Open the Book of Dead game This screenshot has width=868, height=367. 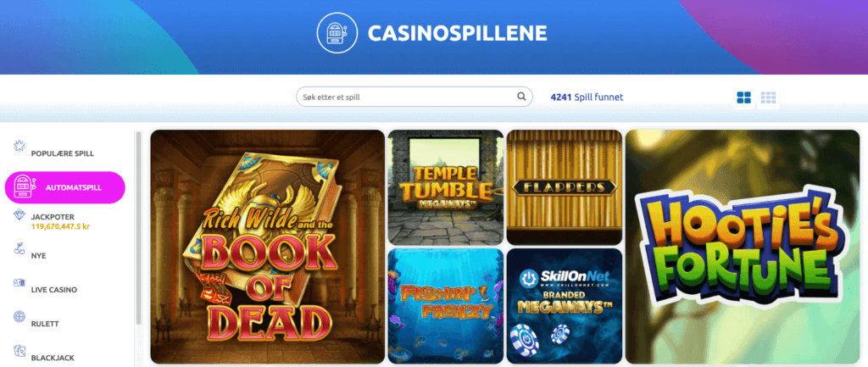point(267,247)
